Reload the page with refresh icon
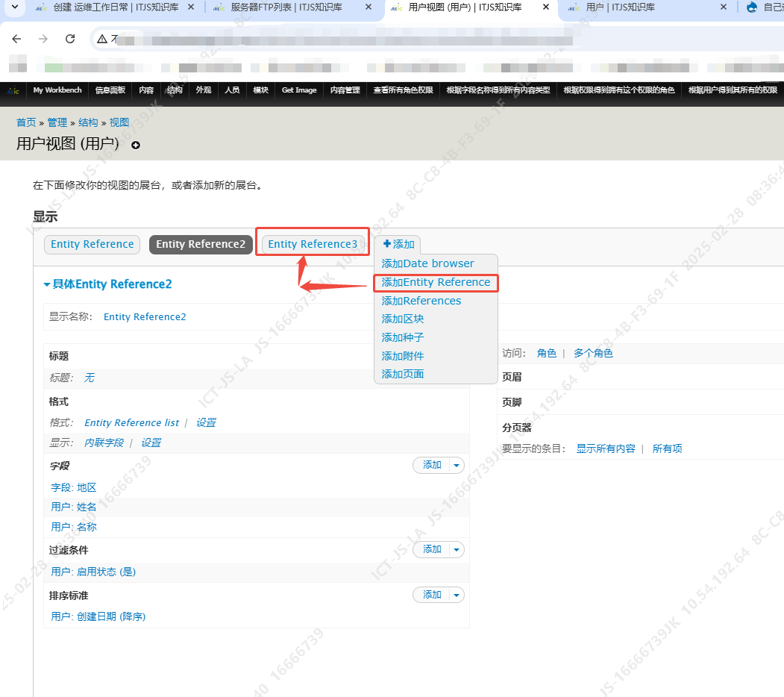 [x=70, y=39]
